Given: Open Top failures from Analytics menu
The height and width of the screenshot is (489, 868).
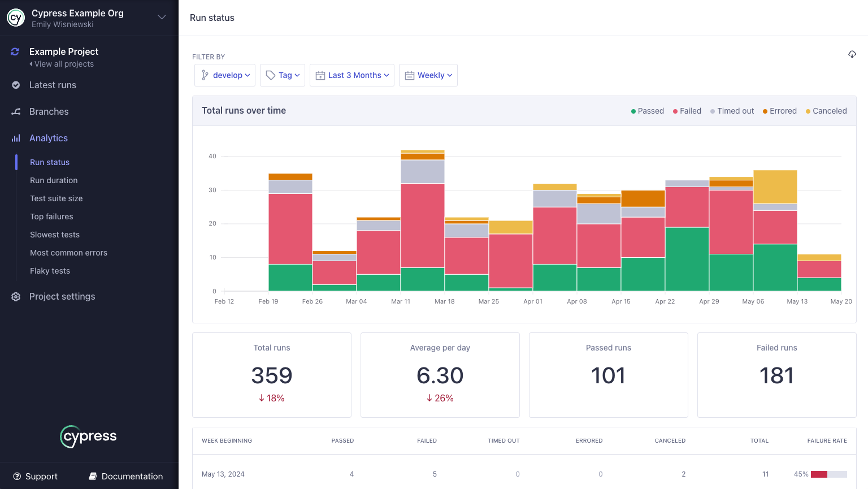Looking at the screenshot, I should point(51,217).
